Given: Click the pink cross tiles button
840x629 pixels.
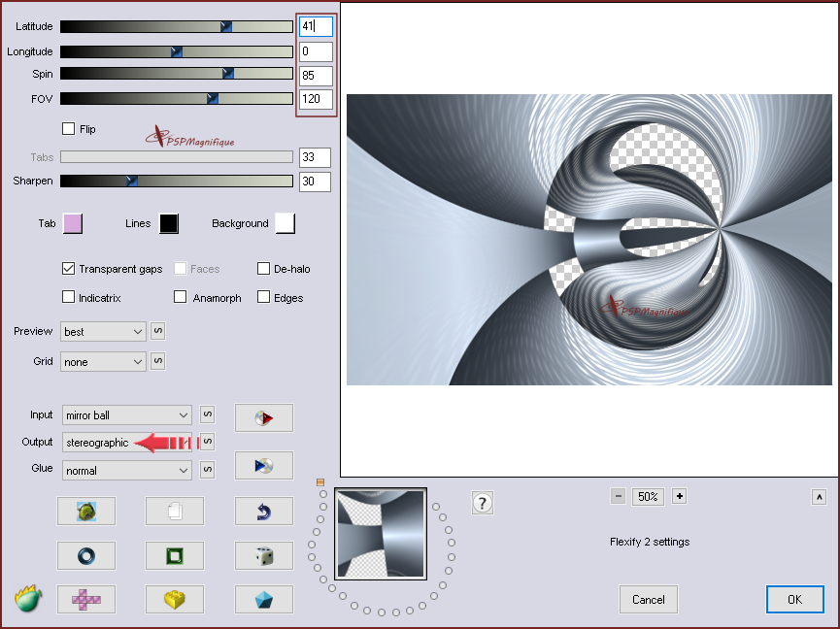Looking at the screenshot, I should 85,600.
